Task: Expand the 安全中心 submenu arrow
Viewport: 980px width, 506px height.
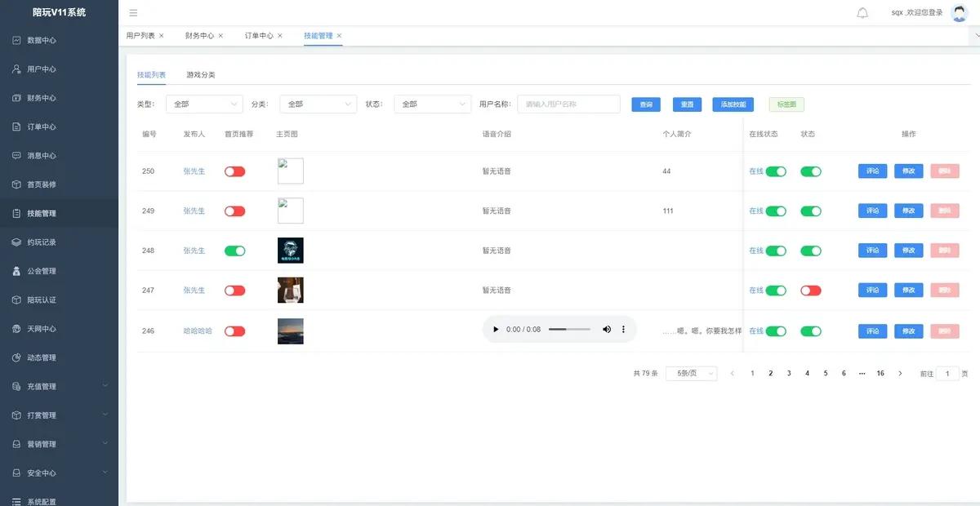Action: 105,473
